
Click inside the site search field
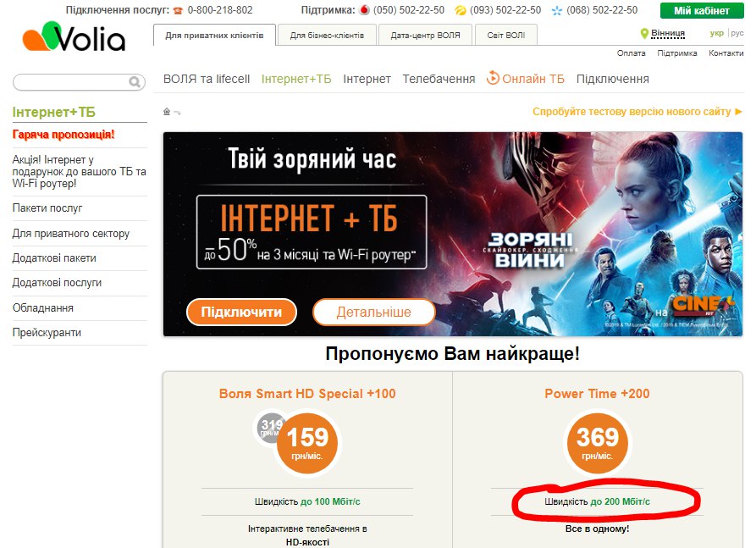coord(72,82)
